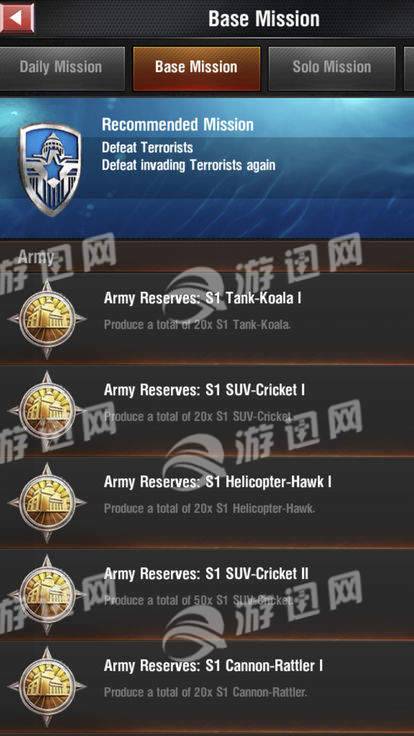Open the Solo Mission tab
The height and width of the screenshot is (736, 414).
332,68
